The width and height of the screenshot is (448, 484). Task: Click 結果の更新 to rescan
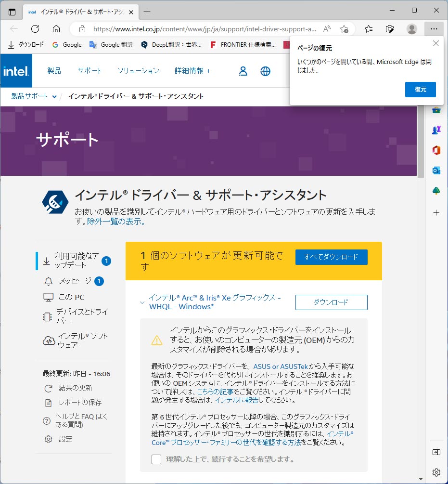[x=68, y=388]
